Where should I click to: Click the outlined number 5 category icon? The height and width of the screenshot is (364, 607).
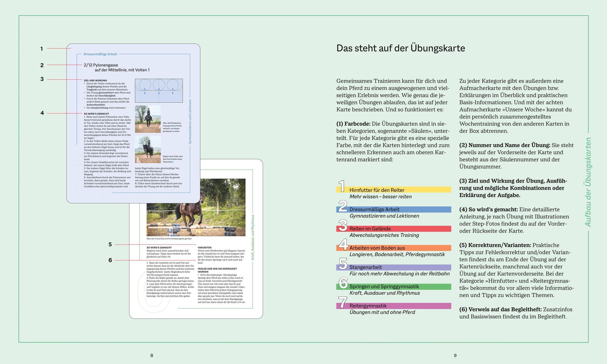tap(343, 264)
